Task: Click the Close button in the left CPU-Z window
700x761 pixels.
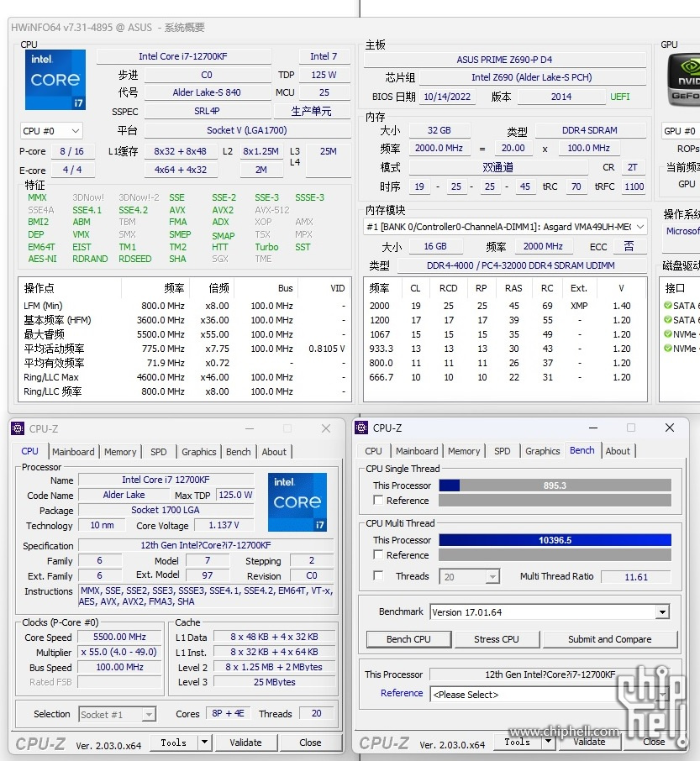Action: 310,742
